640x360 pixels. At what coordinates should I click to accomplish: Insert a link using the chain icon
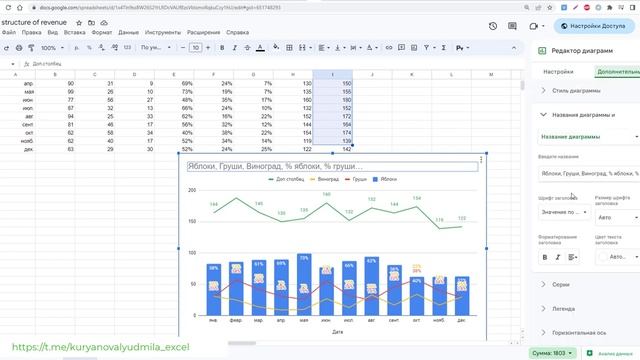389,48
